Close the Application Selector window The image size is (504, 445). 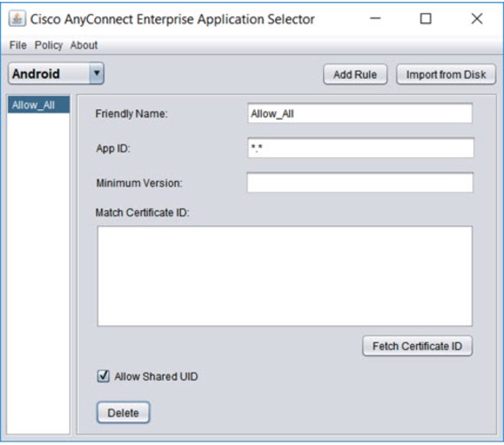click(477, 19)
